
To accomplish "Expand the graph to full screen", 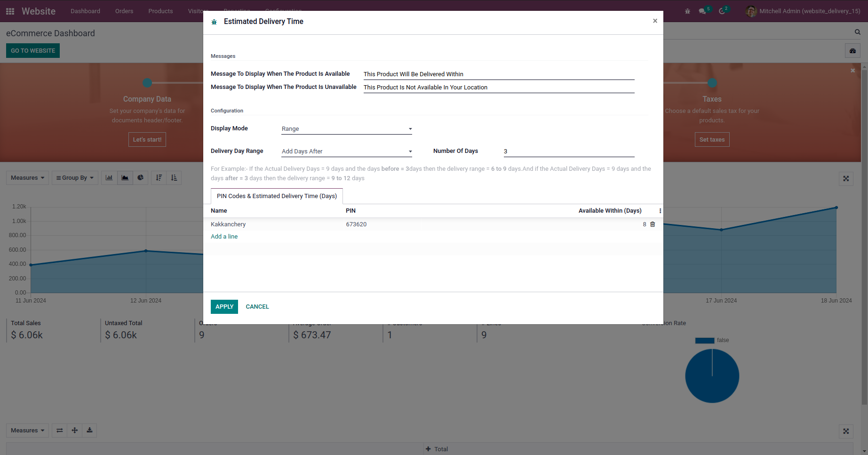I will coord(846,178).
